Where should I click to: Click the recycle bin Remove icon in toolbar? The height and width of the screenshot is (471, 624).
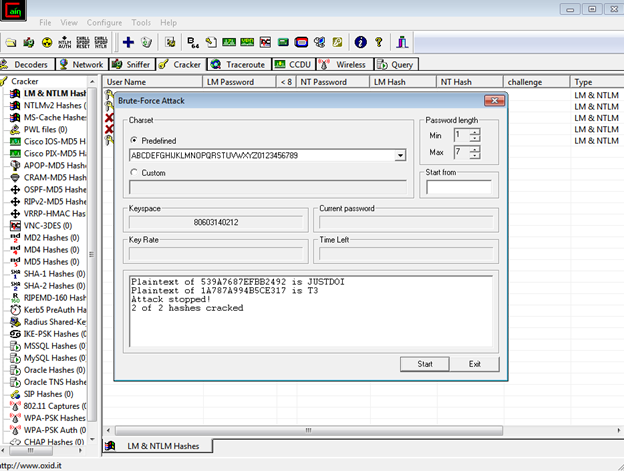pyautogui.click(x=147, y=42)
